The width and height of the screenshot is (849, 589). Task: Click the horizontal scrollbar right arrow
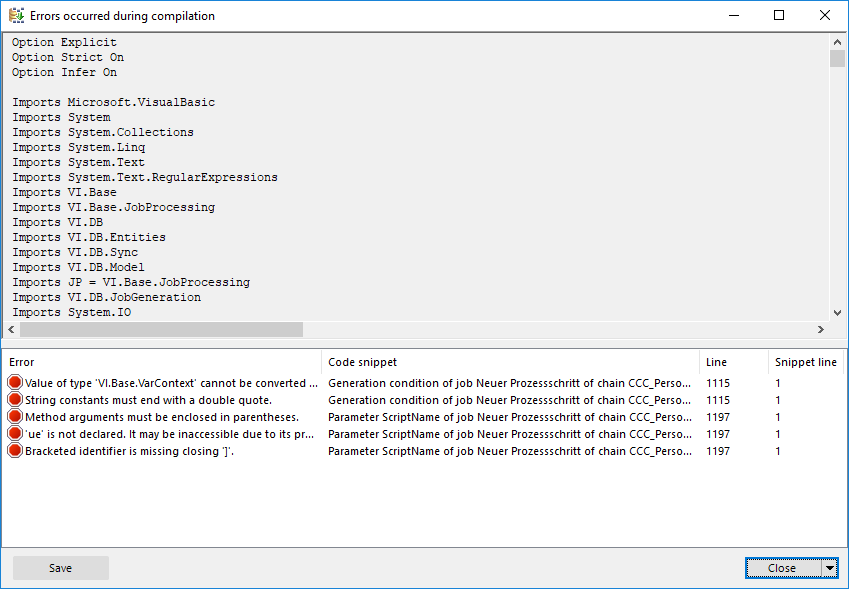pyautogui.click(x=821, y=329)
